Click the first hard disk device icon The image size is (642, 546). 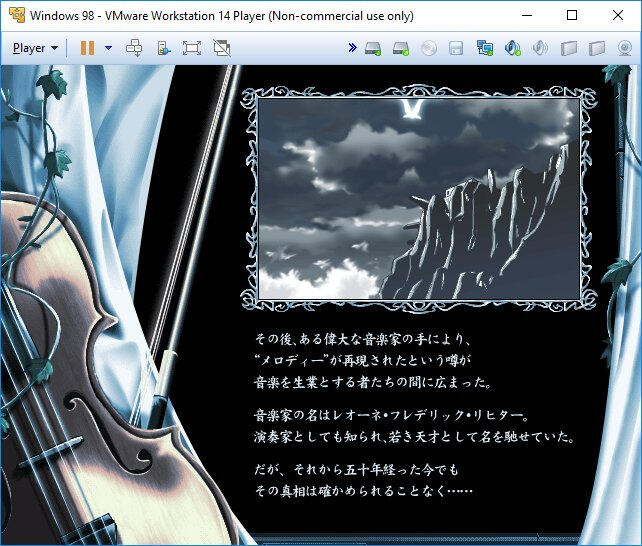[x=373, y=48]
